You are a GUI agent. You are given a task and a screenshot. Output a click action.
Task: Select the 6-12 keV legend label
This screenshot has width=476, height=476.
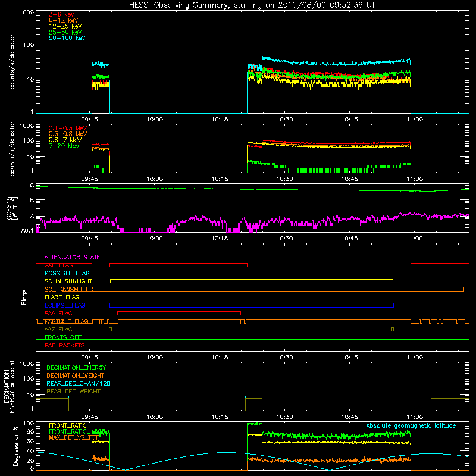click(64, 20)
